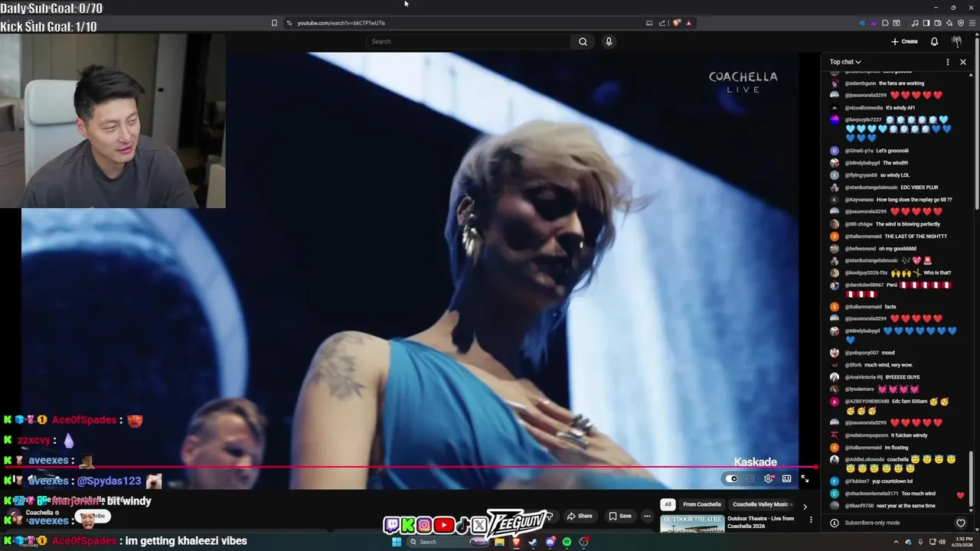This screenshot has height=551, width=980.
Task: Bookmark this page in address bar
Action: click(x=274, y=23)
